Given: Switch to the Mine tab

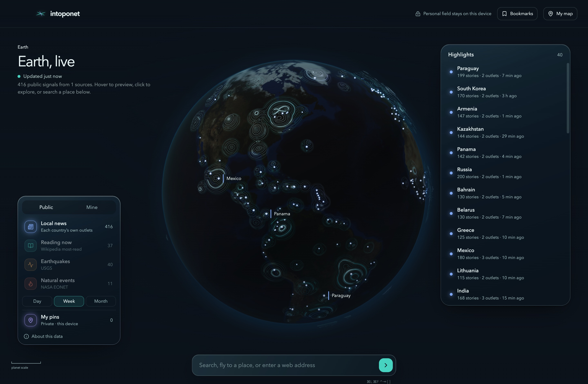Looking at the screenshot, I should click(x=92, y=207).
